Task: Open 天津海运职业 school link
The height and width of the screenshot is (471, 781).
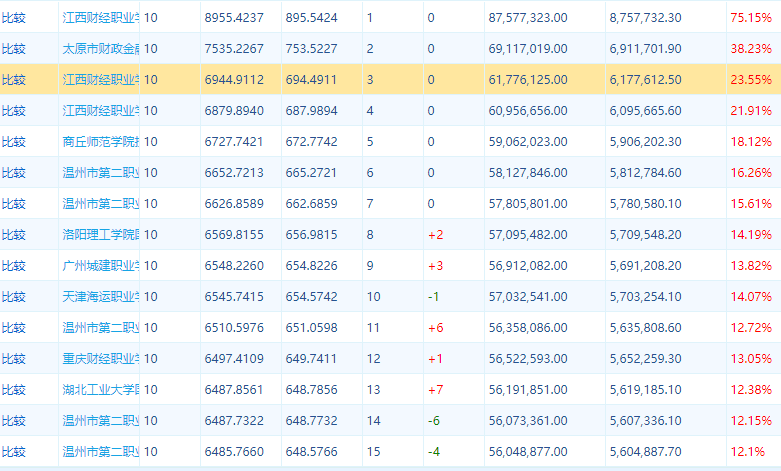Action: tap(100, 296)
